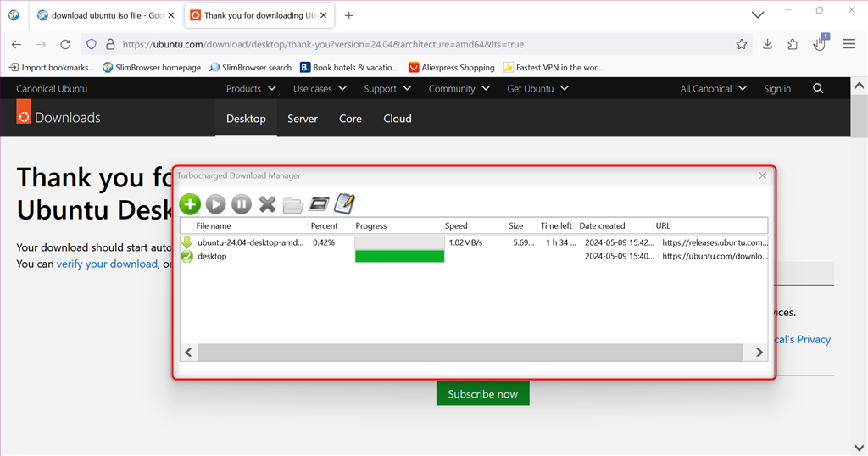The width and height of the screenshot is (868, 456).
Task: Open the notepad log icon in manager toolbar
Action: (344, 203)
